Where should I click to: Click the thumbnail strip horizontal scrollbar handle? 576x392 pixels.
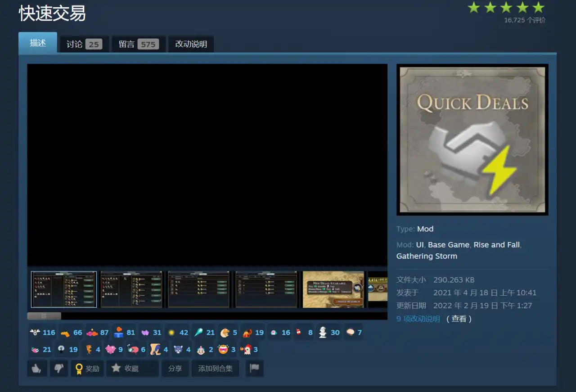[44, 316]
